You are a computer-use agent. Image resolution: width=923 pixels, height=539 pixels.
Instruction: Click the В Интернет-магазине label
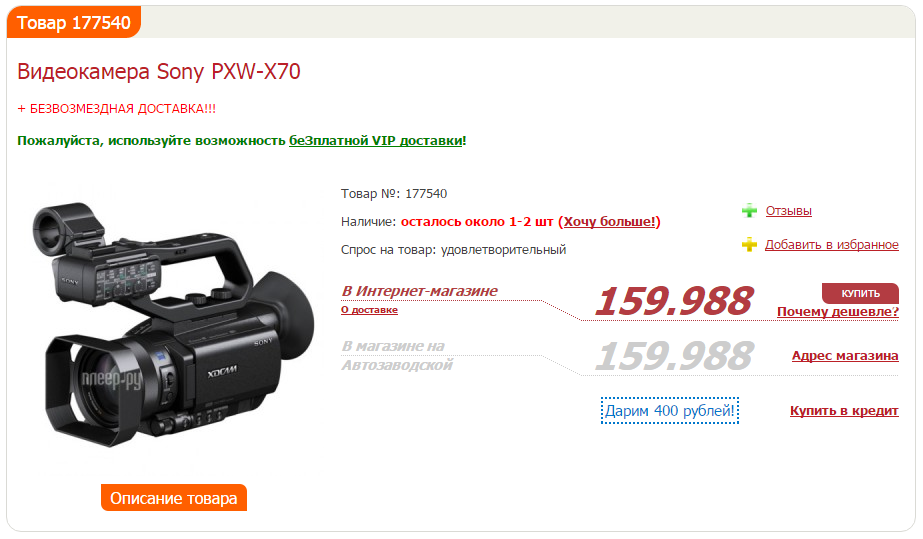click(419, 291)
